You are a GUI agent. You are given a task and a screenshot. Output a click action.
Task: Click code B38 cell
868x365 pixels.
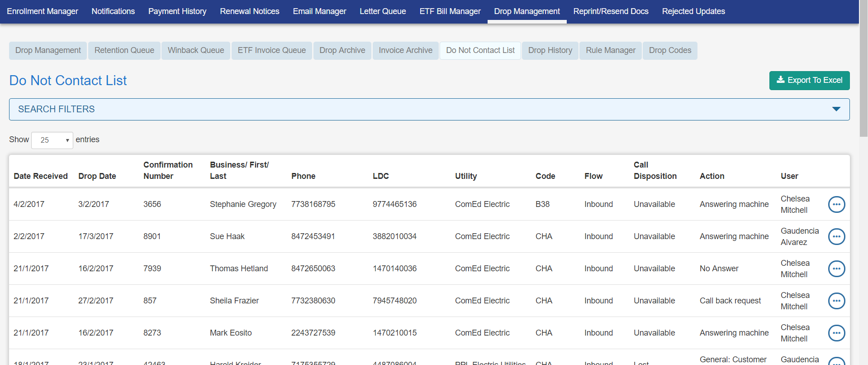(x=542, y=204)
